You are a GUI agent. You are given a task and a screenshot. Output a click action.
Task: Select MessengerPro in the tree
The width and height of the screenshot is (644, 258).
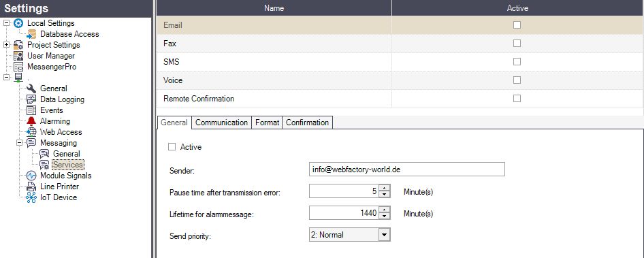click(52, 67)
